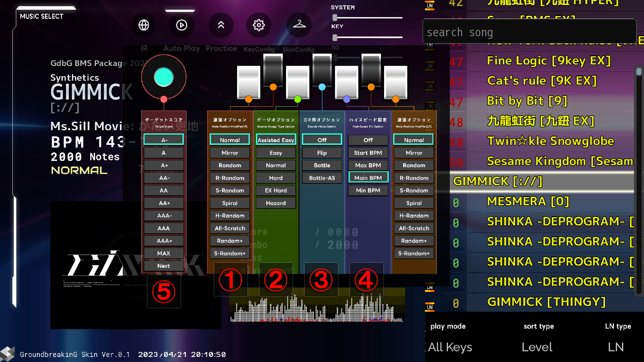
Task: Select MESMERA [0] in song list
Action: pos(528,201)
